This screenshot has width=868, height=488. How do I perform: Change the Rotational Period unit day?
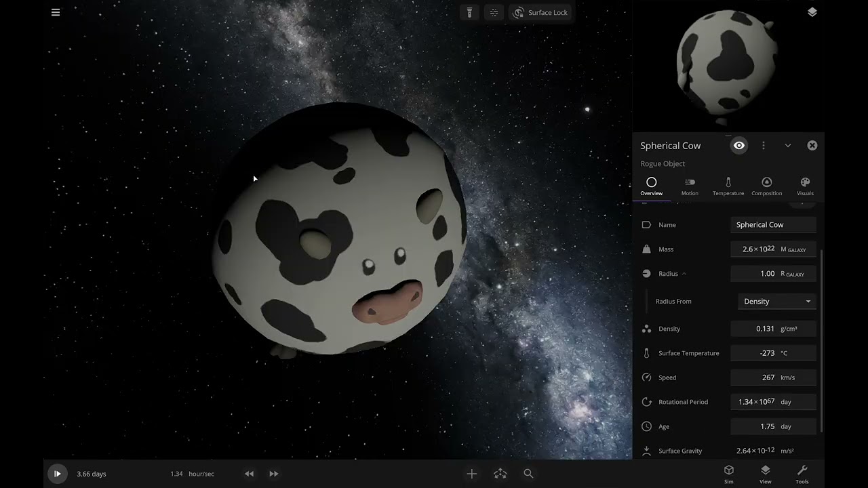tap(786, 402)
